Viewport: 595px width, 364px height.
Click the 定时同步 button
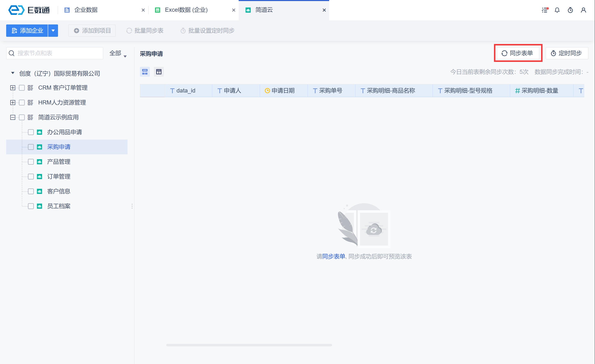click(x=567, y=53)
